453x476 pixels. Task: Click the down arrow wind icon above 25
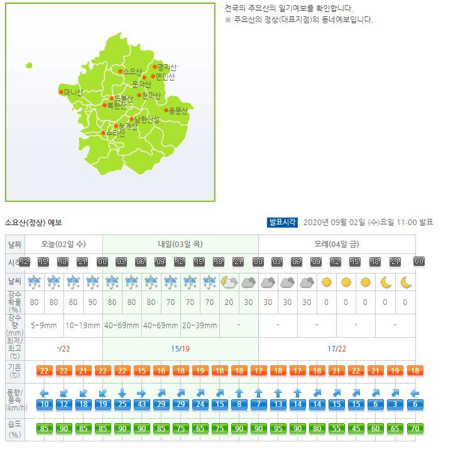click(x=122, y=393)
